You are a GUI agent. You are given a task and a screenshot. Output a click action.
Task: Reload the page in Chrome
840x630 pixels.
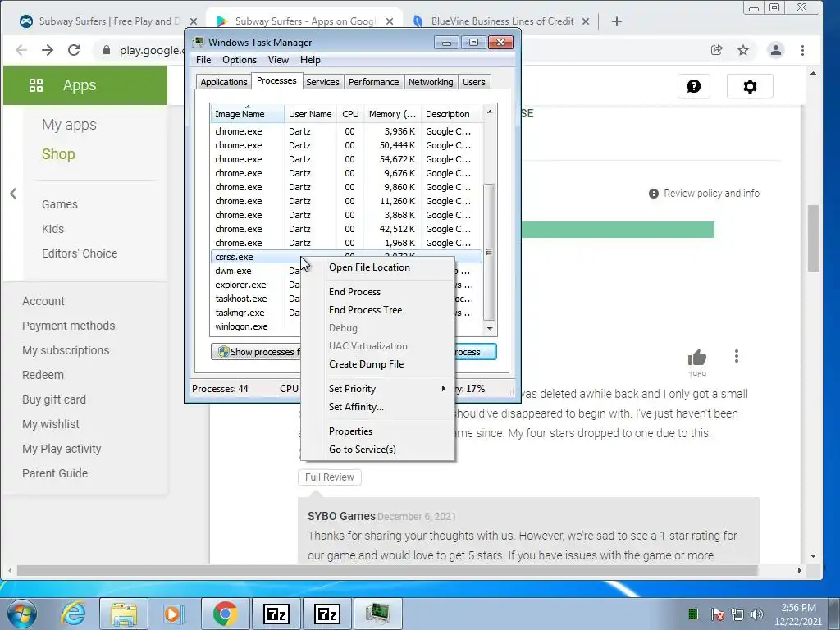coord(74,50)
